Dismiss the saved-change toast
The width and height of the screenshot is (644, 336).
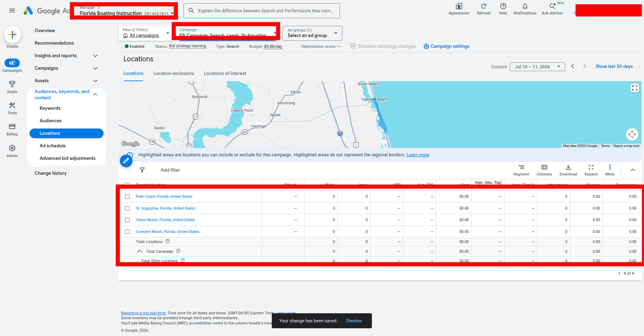point(354,321)
